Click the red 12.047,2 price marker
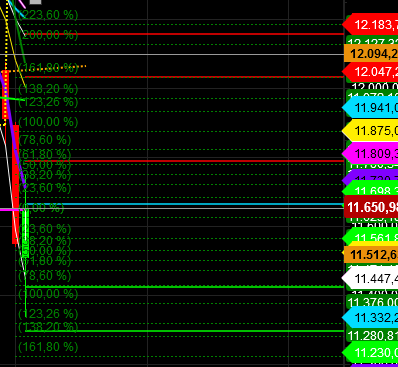Viewport: 398px width, 367px height. point(371,72)
